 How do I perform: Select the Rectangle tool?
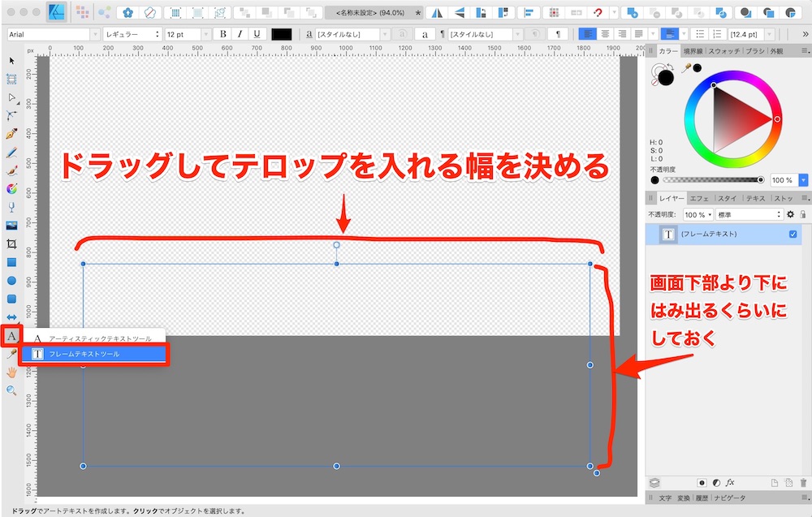(11, 262)
